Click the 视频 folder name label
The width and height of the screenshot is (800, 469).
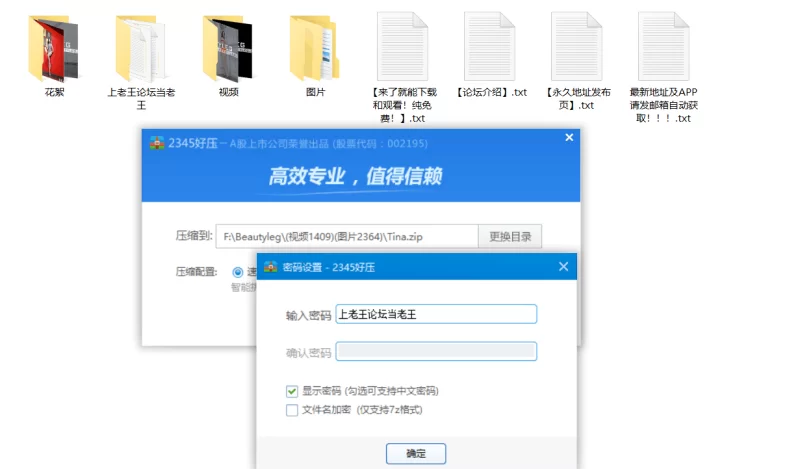[x=229, y=92]
